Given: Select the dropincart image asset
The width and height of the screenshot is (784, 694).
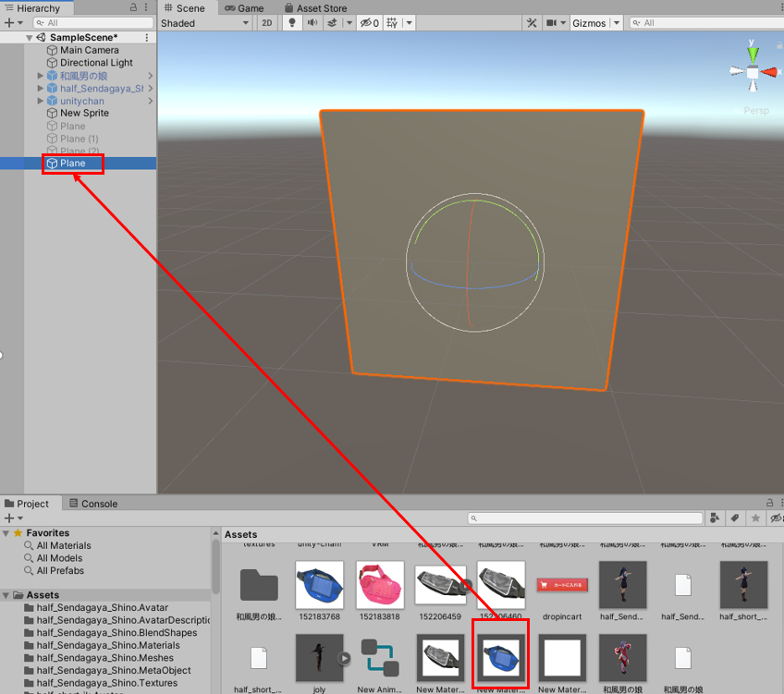Looking at the screenshot, I should pyautogui.click(x=562, y=585).
